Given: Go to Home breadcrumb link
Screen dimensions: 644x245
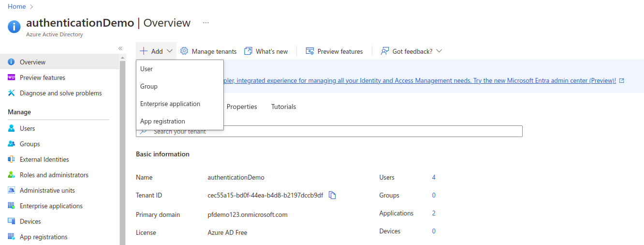Looking at the screenshot, I should pyautogui.click(x=17, y=7).
